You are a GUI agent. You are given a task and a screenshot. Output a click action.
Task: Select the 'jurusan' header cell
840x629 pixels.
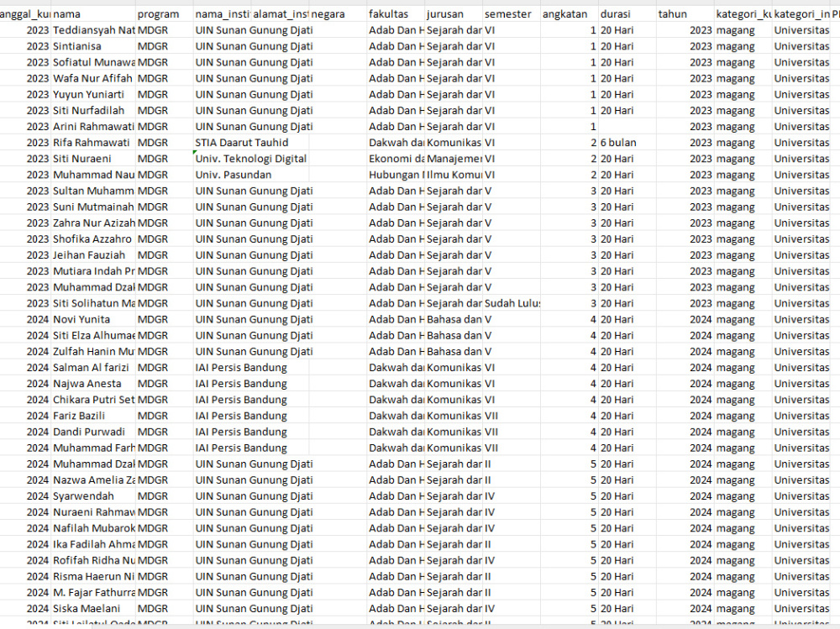click(x=454, y=14)
